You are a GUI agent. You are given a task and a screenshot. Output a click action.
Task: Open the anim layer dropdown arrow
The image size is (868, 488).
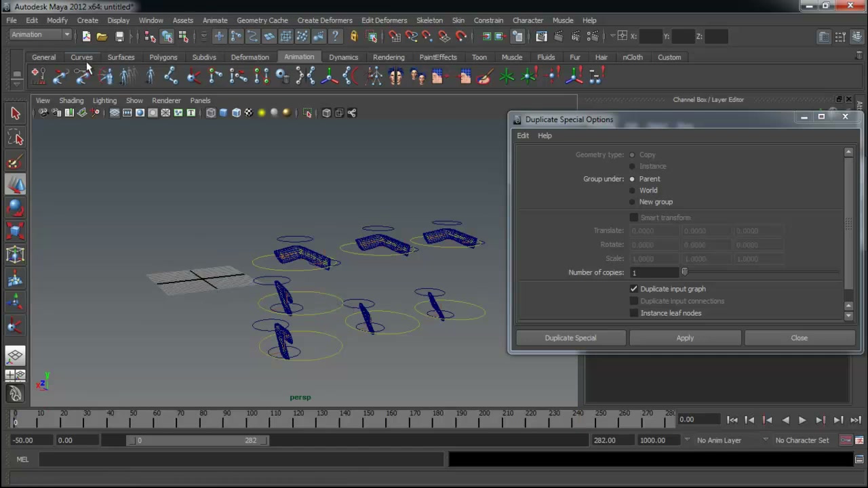[687, 440]
